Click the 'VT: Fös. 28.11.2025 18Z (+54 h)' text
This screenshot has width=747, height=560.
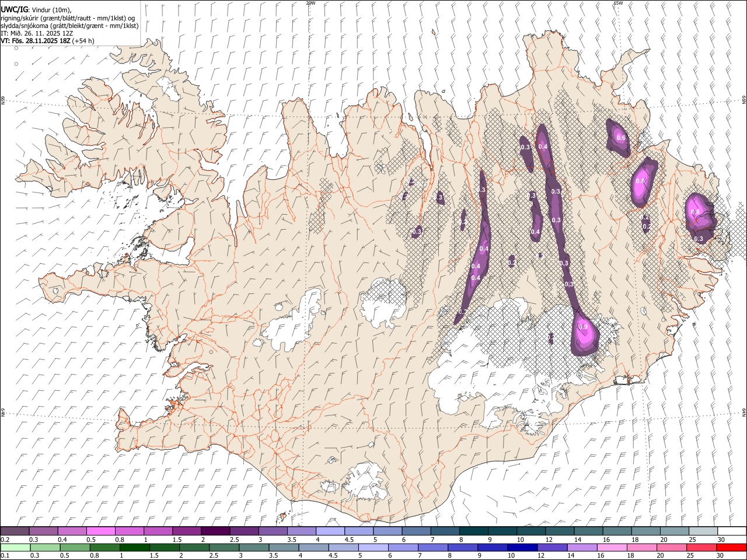(47, 41)
